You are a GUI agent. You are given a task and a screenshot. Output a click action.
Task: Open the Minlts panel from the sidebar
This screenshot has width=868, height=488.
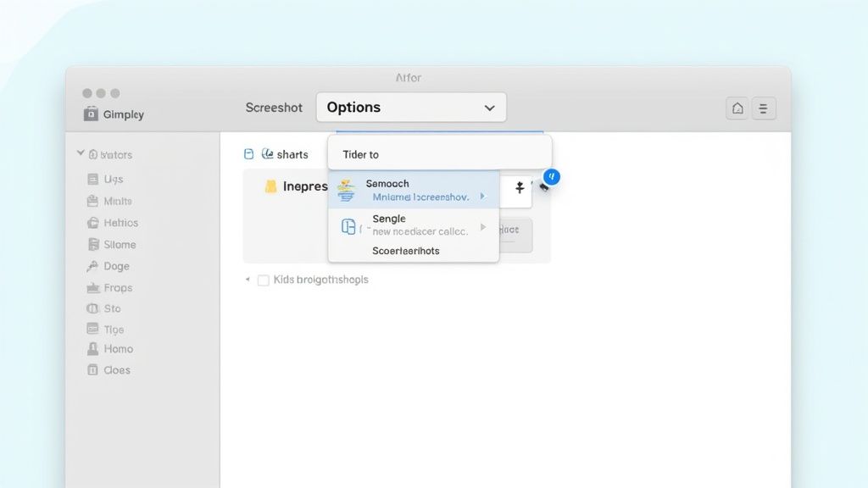pyautogui.click(x=93, y=201)
